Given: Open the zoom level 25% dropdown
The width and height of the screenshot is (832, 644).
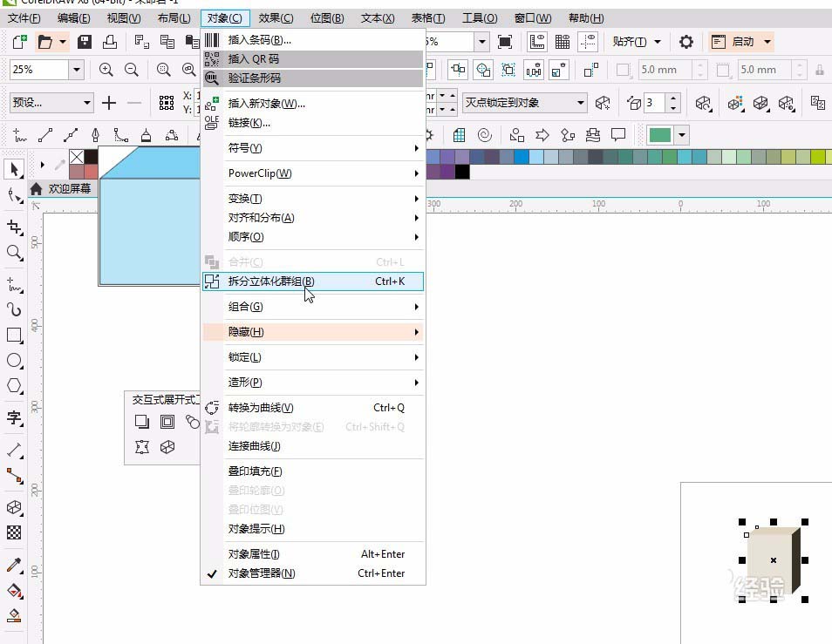Looking at the screenshot, I should pos(77,70).
